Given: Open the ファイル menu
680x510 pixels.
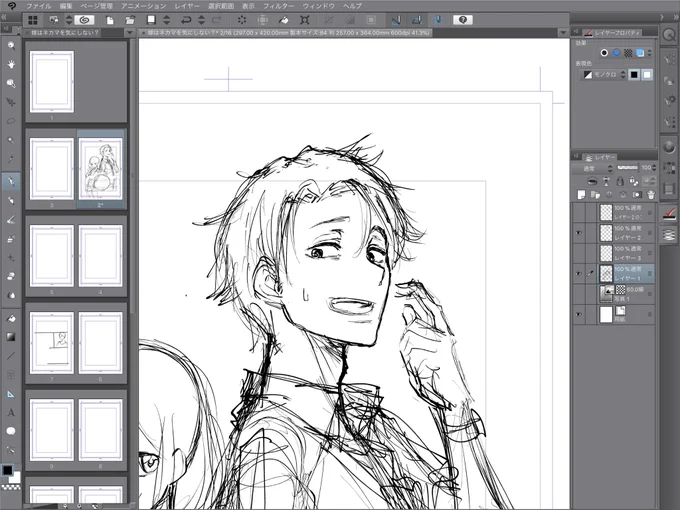Looking at the screenshot, I should 39,6.
